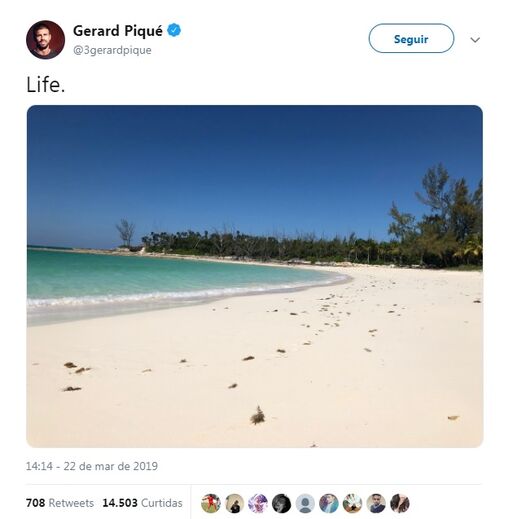Screen dimensions: 508x519
Task: Click the default gray silhouette avatar
Action: [305, 503]
